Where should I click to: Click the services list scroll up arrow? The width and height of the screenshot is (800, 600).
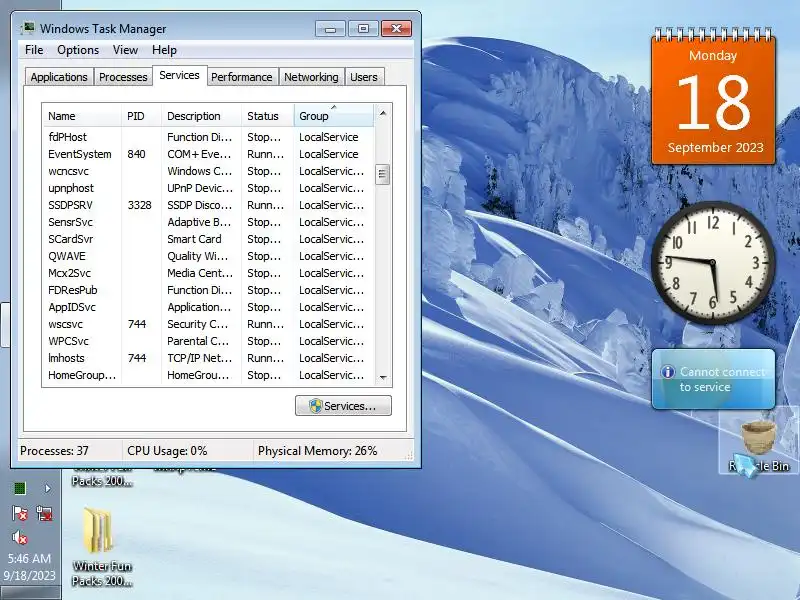tap(383, 113)
